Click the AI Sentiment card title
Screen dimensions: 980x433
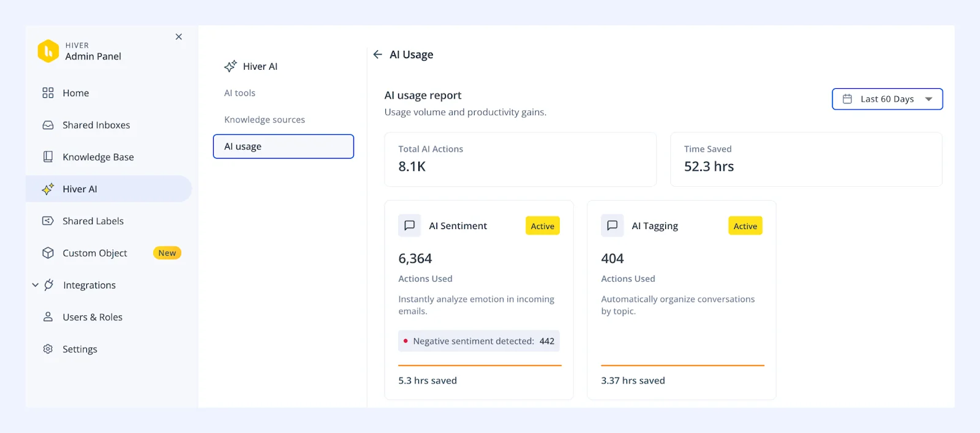458,226
